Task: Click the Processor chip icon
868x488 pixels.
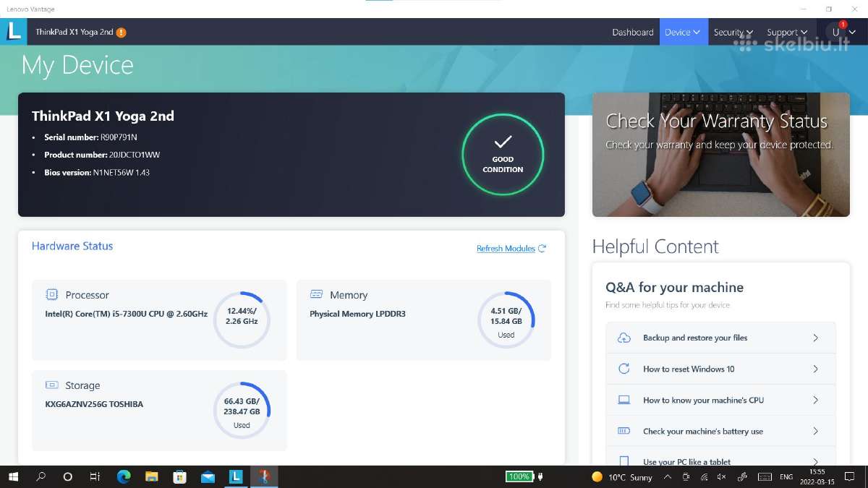Action: (x=51, y=294)
